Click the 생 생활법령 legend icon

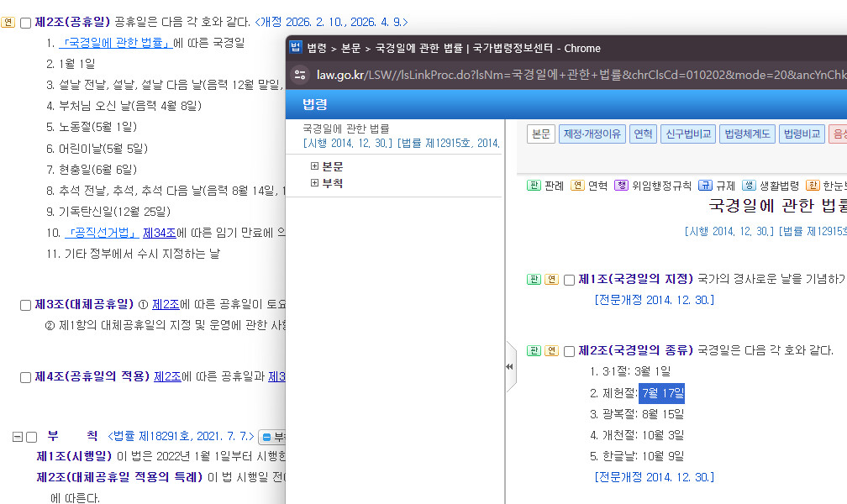click(750, 186)
